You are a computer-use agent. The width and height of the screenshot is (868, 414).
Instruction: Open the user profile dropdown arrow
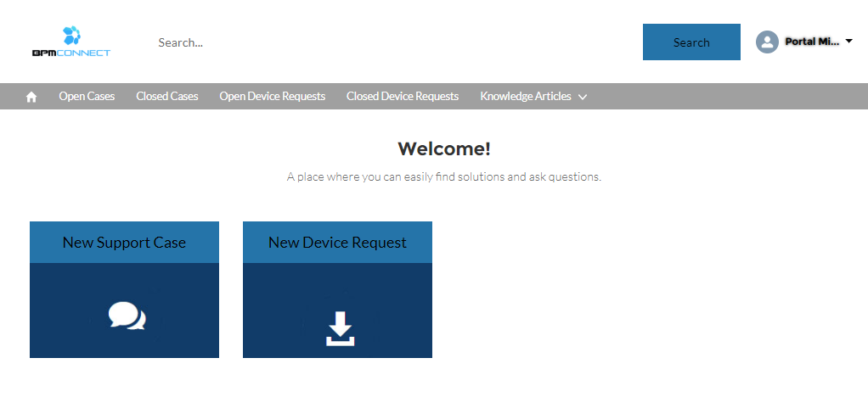pyautogui.click(x=849, y=41)
